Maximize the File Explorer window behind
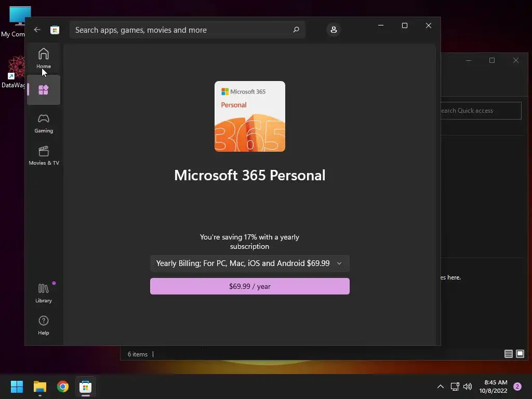Image resolution: width=532 pixels, height=399 pixels. pyautogui.click(x=492, y=60)
